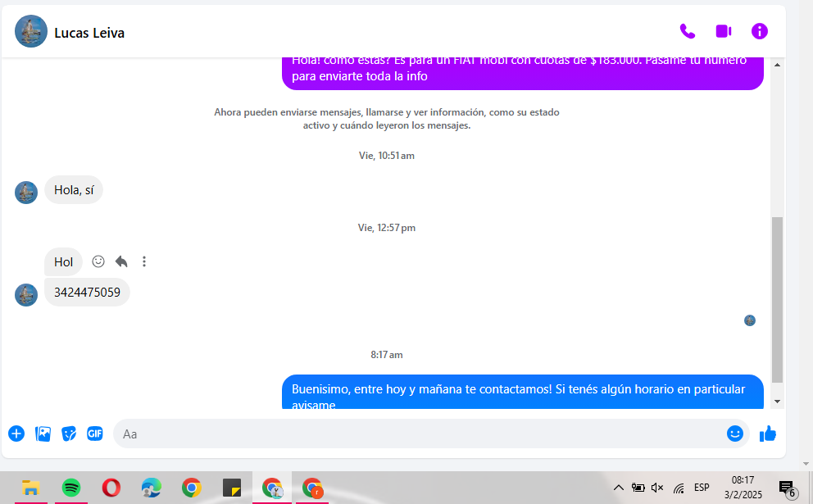This screenshot has width=813, height=504.
Task: Switch to the active Chrome profile window
Action: pyautogui.click(x=272, y=488)
